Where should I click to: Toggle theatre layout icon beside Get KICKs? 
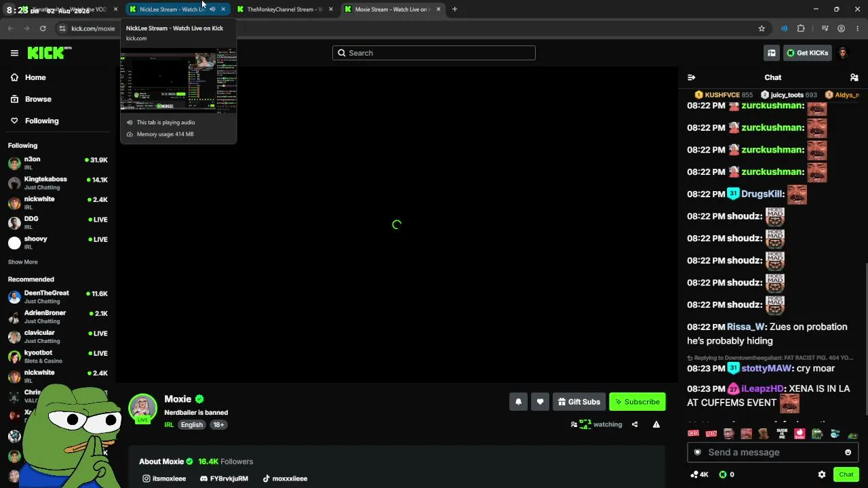click(771, 53)
